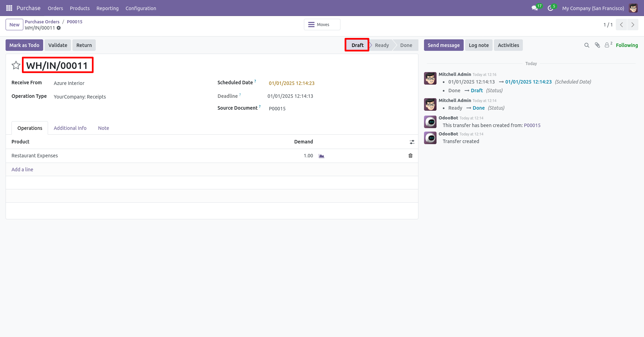Open attachments paperclip icon
This screenshot has width=644, height=337.
tap(597, 45)
